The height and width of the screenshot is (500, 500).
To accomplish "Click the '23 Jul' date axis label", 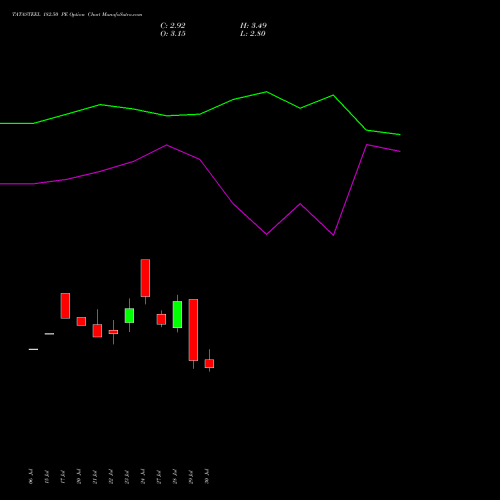I will (127, 476).
